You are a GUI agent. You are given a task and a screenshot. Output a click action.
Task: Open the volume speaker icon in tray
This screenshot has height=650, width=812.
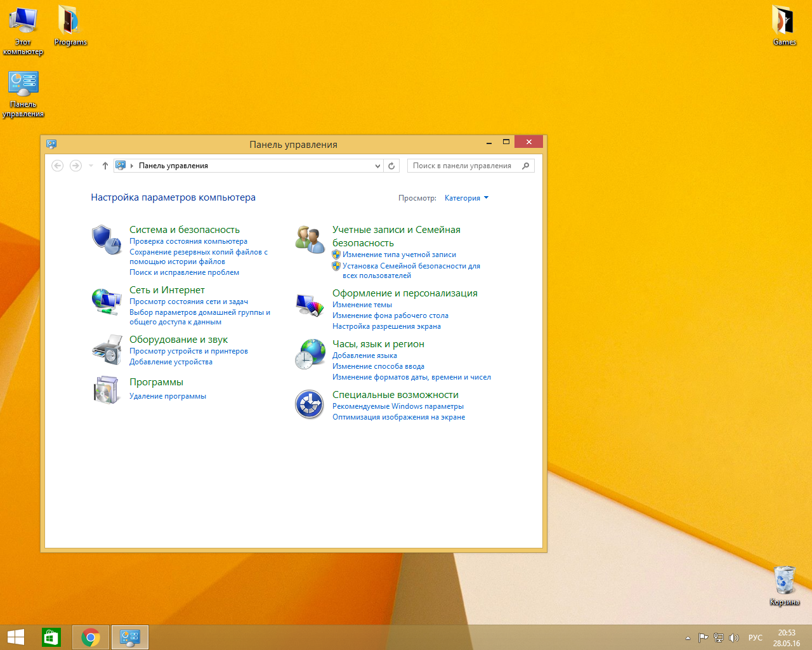(x=734, y=638)
